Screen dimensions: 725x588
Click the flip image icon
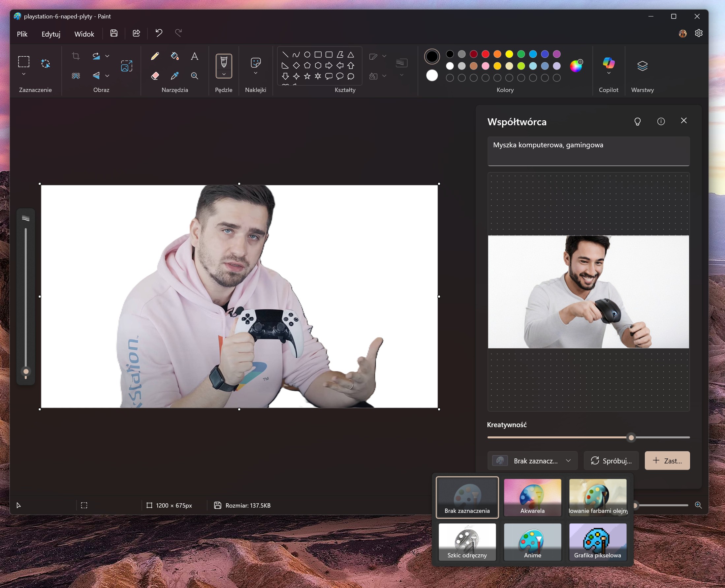(96, 75)
